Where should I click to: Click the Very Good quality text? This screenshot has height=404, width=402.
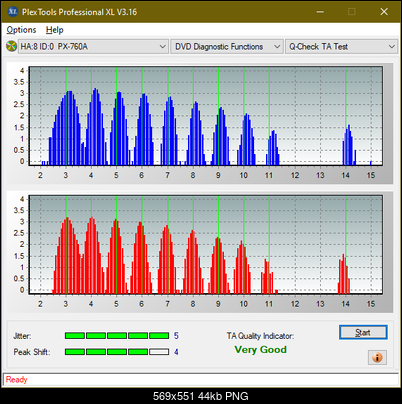point(260,350)
